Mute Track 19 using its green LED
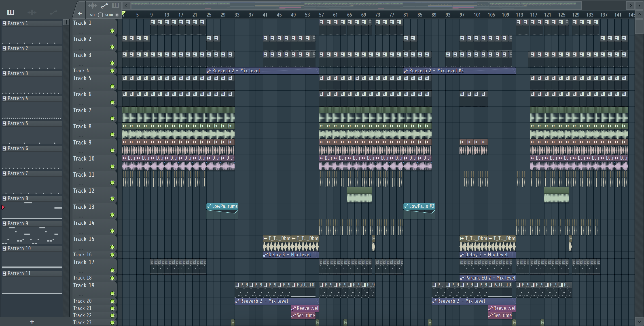Image resolution: width=644 pixels, height=326 pixels. coord(112,294)
